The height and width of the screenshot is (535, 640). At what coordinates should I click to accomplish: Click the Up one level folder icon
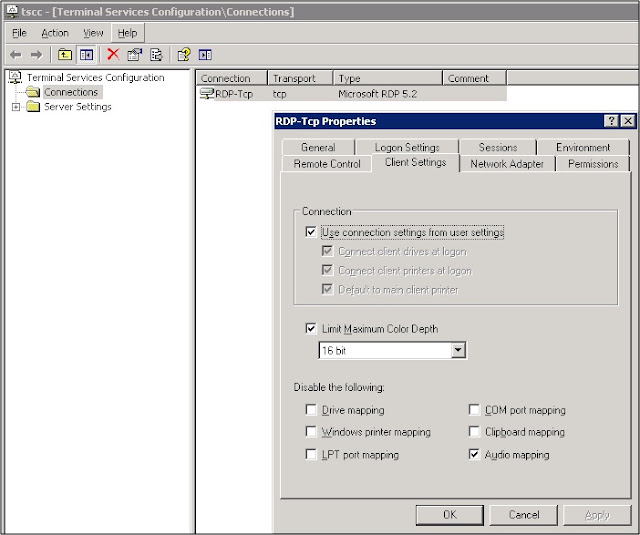point(64,54)
